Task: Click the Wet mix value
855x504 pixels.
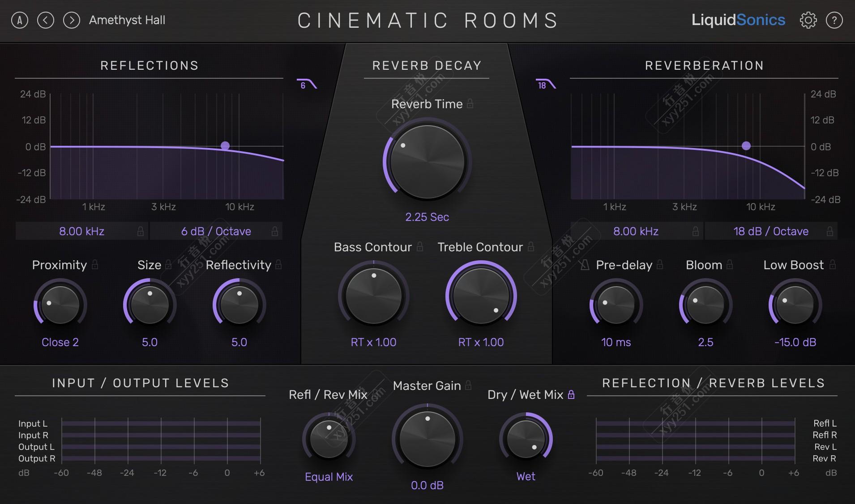Action: coord(526,476)
